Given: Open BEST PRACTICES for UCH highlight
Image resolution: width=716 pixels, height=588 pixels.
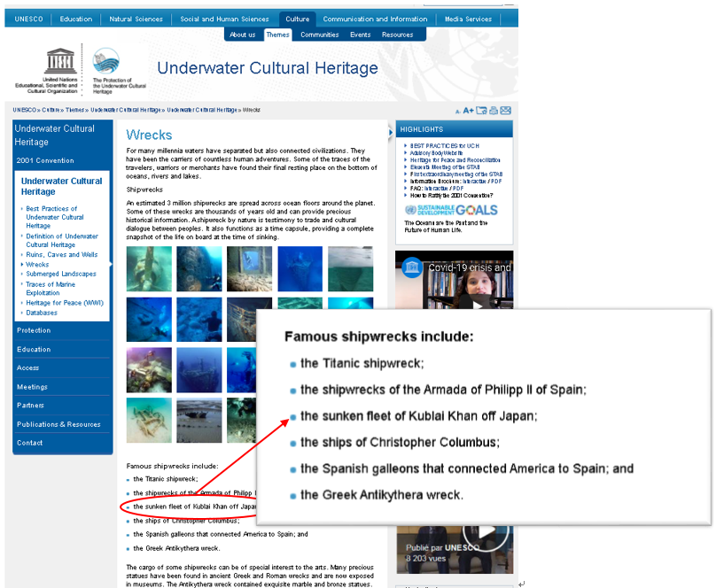Looking at the screenshot, I should (444, 146).
